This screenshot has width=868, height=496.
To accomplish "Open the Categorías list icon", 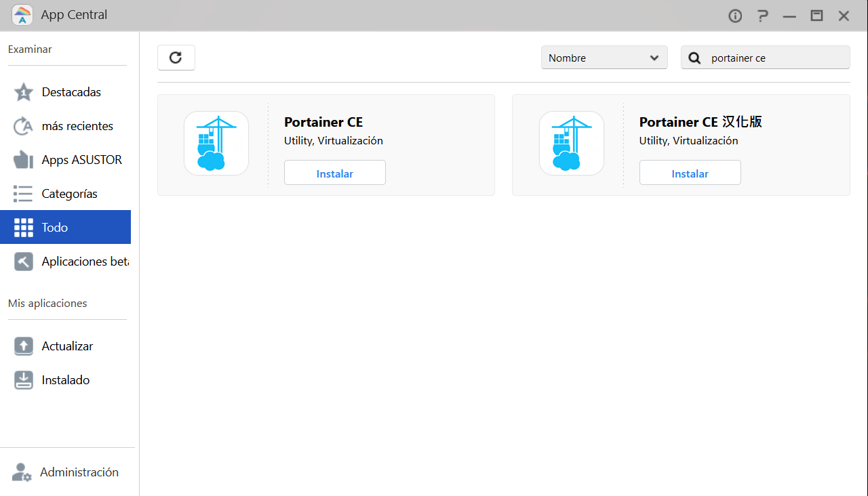I will click(x=24, y=194).
